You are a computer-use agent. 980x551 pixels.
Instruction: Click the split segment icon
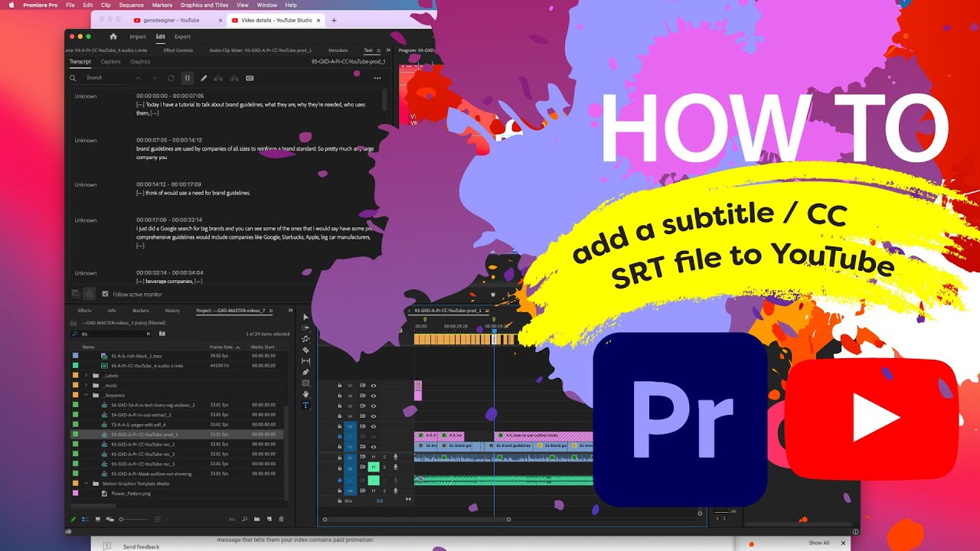pos(234,78)
